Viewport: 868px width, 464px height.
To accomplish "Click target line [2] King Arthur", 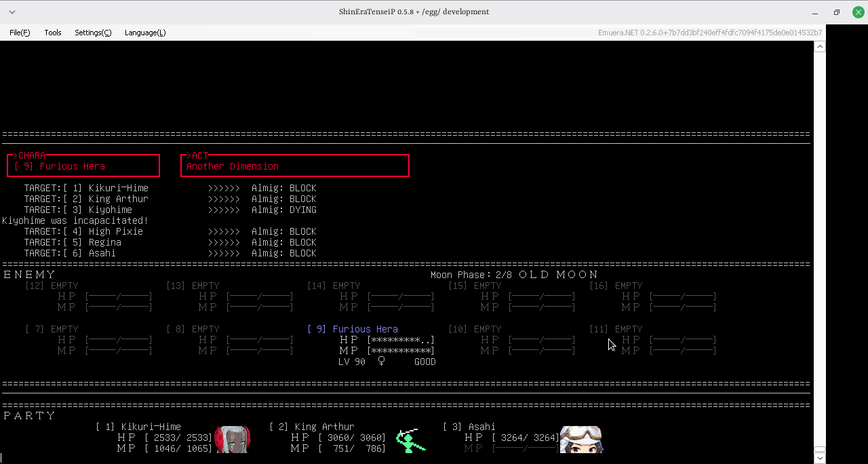I will point(170,199).
